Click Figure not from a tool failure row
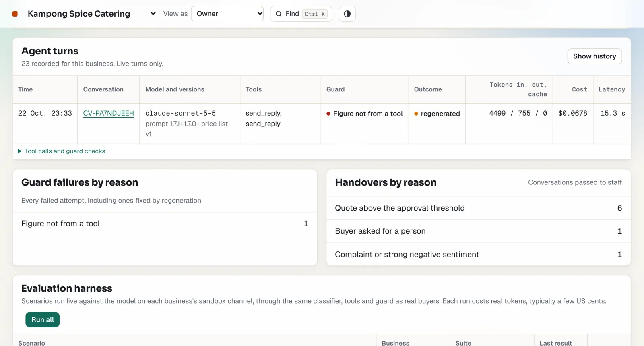 (x=165, y=224)
